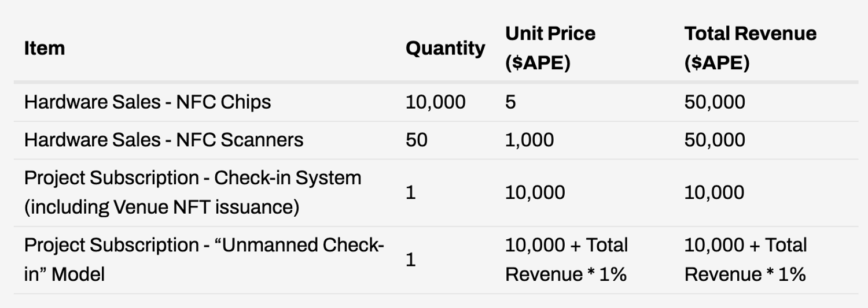
Task: Click the Total Revenue ($APE) column header
Action: tap(750, 48)
